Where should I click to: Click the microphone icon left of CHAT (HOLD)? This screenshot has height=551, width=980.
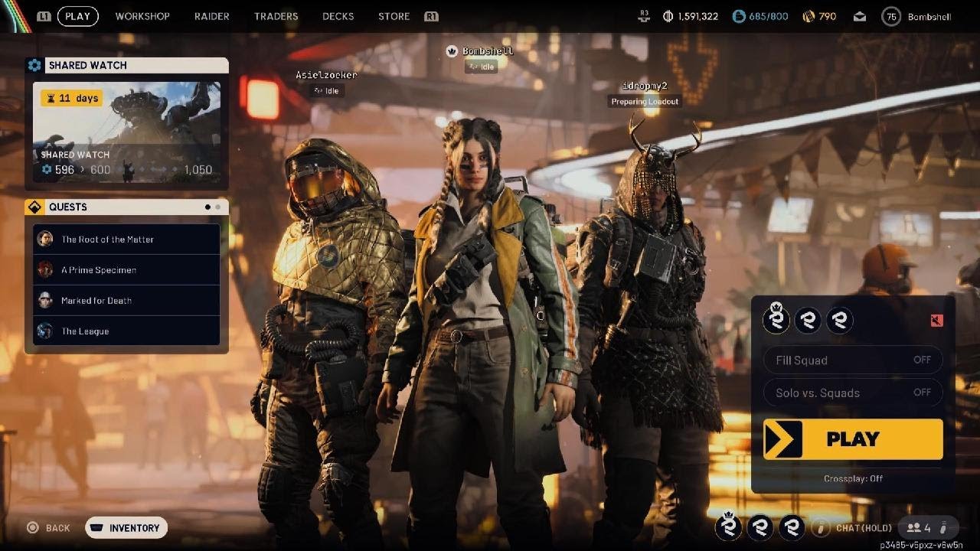821,527
